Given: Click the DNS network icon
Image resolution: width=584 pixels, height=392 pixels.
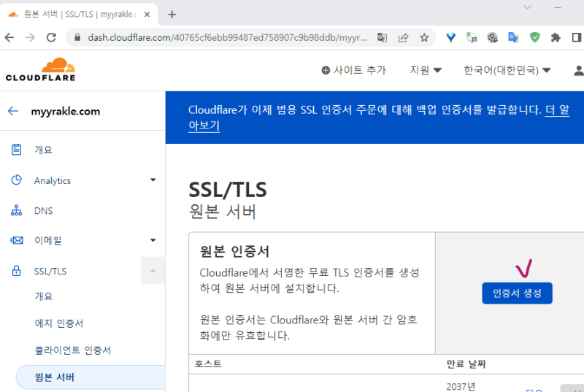Looking at the screenshot, I should [16, 210].
